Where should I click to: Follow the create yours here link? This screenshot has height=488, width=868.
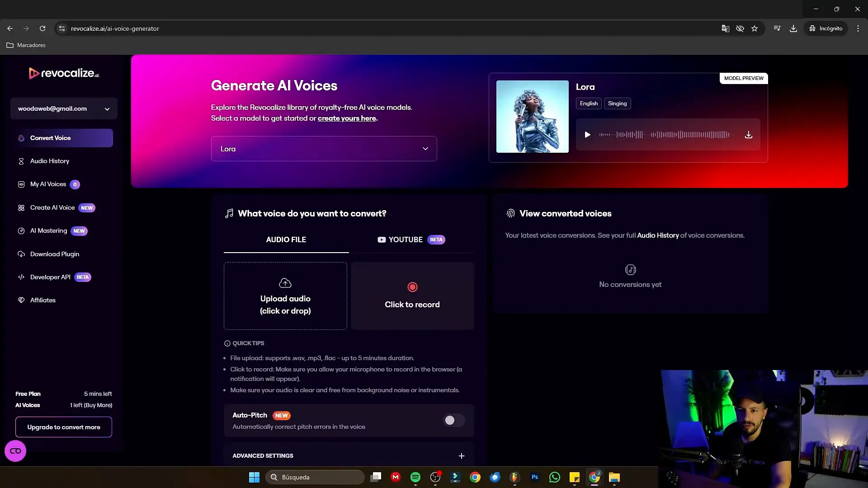click(x=347, y=118)
